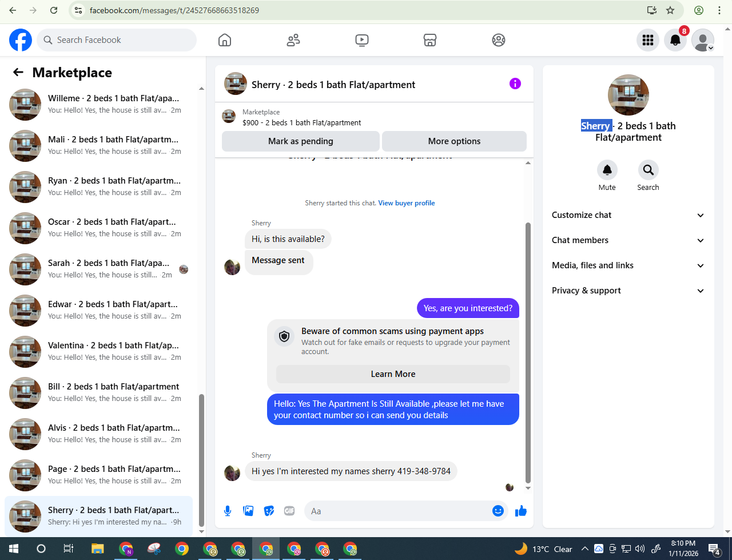Screen dimensions: 732x560
Task: Search in conversation with magnifier icon
Action: click(648, 170)
